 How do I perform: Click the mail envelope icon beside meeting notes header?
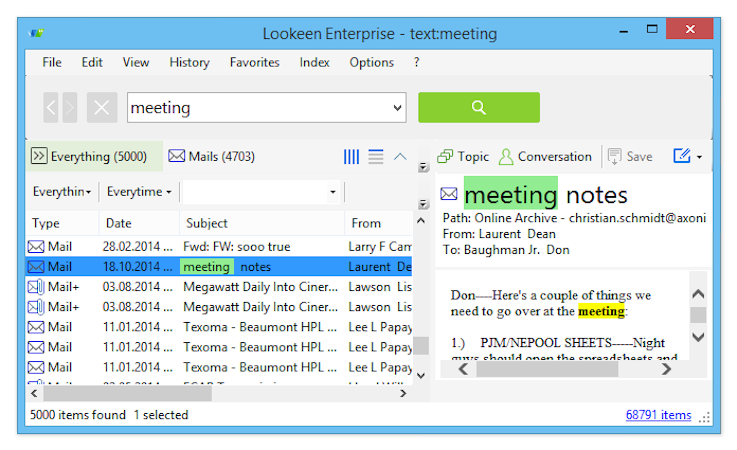coord(449,193)
